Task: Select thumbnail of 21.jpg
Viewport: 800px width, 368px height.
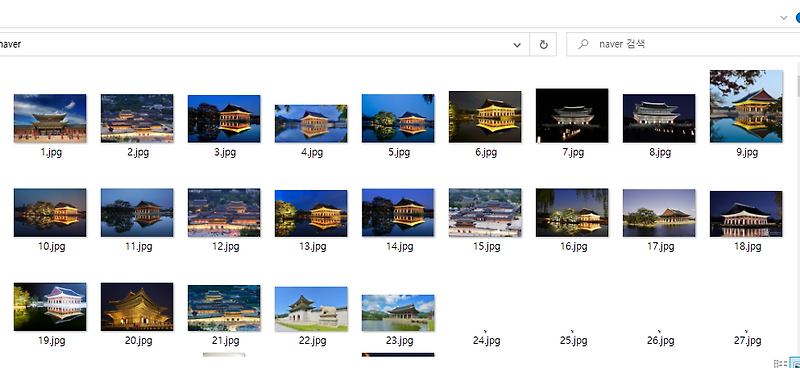Action: 224,308
